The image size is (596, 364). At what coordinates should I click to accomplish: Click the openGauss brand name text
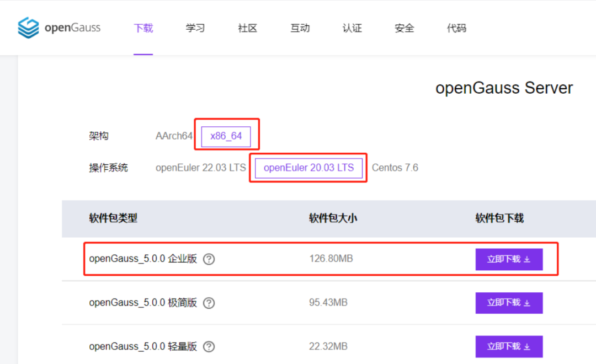[x=73, y=28]
